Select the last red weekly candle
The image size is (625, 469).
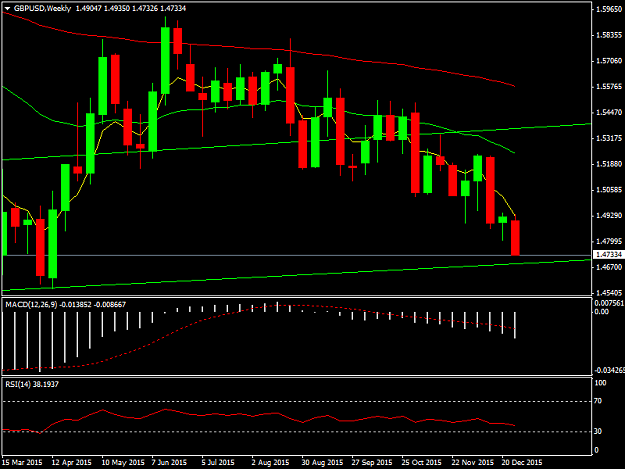coord(515,237)
